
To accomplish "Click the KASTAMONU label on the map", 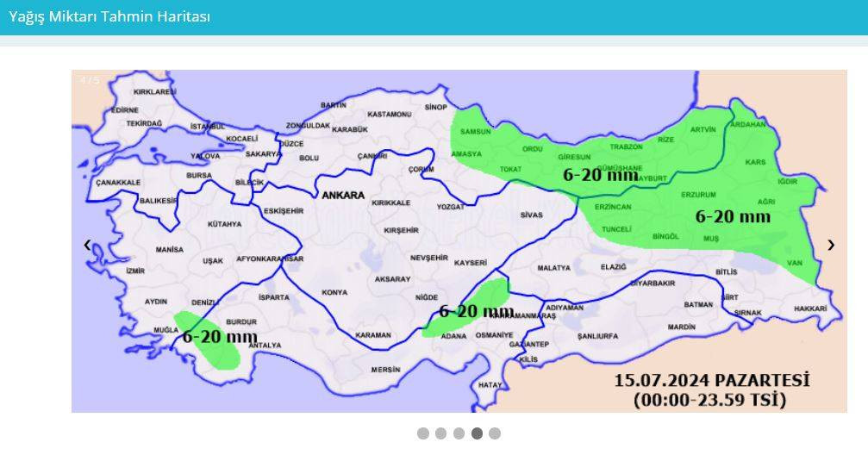I will pos(390,114).
